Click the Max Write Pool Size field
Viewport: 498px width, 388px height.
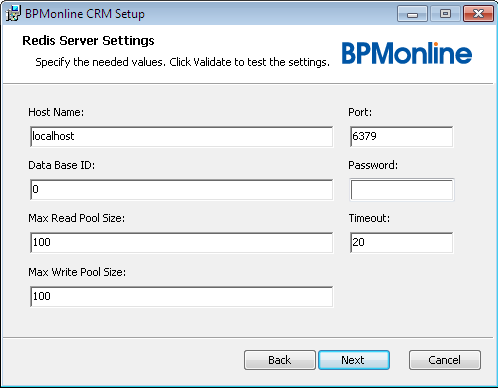[x=181, y=296]
